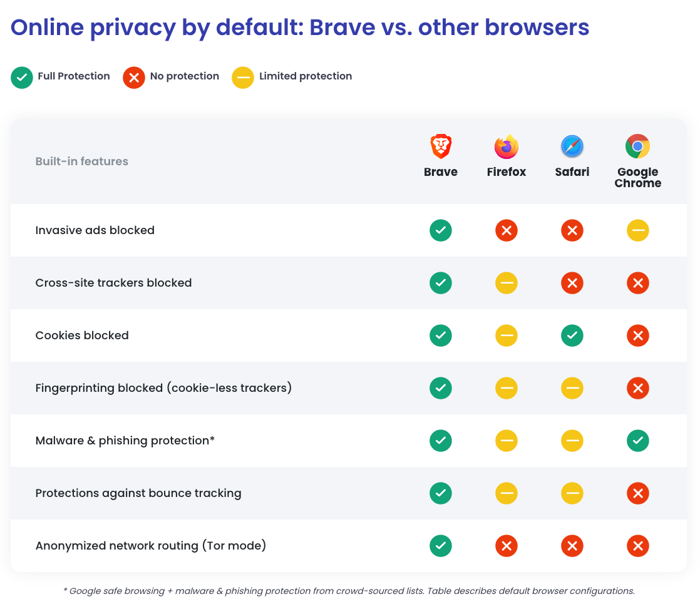Viewport: 700px width, 599px height.
Task: Click Firefox's yellow icon for Fingerprinting blocked
Action: click(507, 388)
